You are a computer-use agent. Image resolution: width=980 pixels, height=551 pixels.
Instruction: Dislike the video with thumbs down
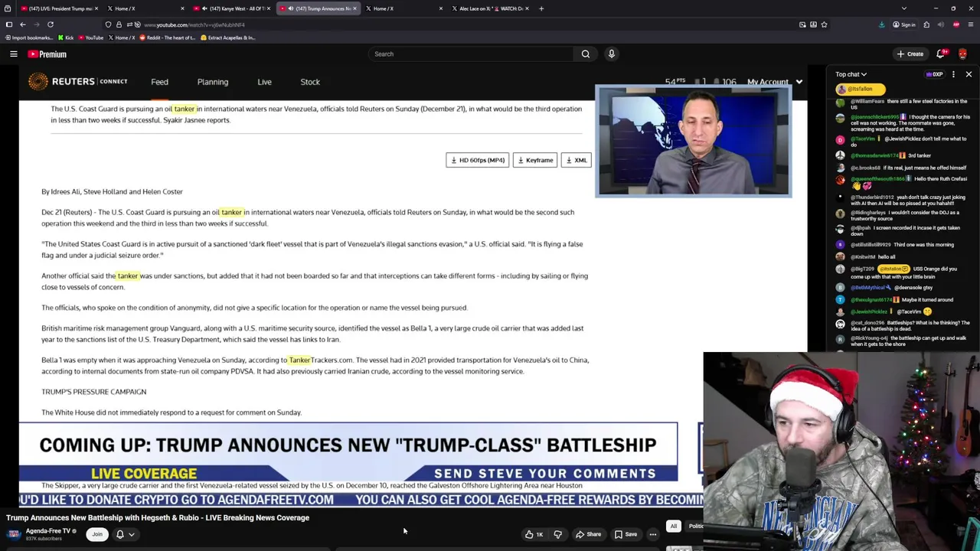tap(557, 534)
